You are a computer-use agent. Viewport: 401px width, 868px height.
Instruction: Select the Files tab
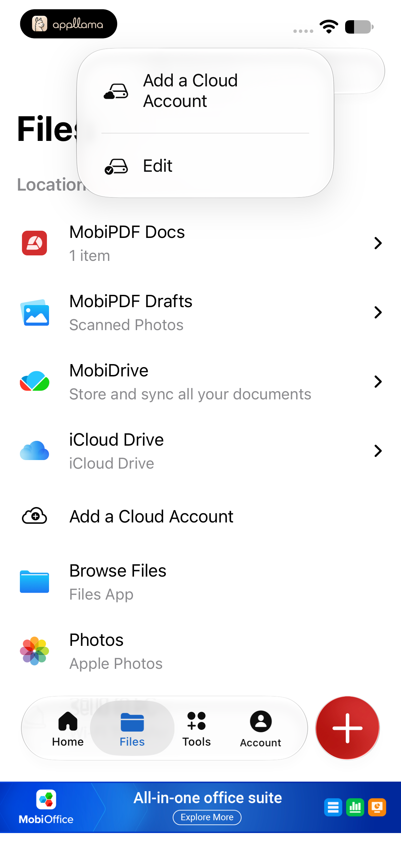point(132,728)
